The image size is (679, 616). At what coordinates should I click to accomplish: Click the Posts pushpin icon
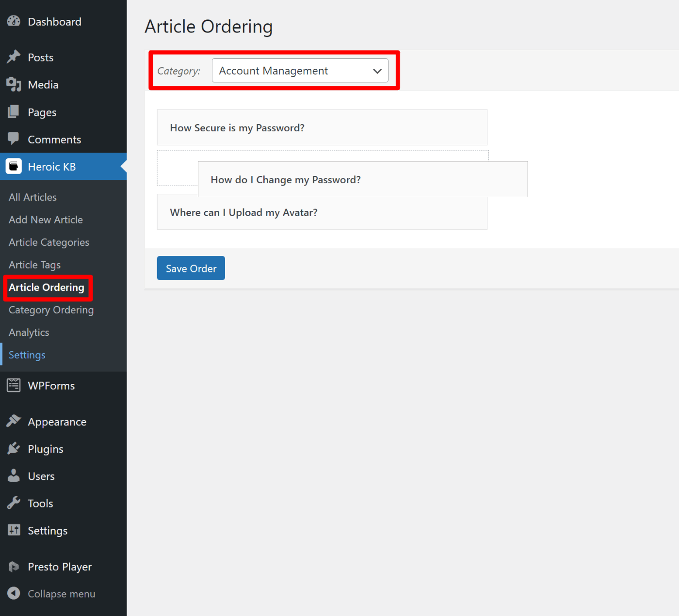point(14,57)
